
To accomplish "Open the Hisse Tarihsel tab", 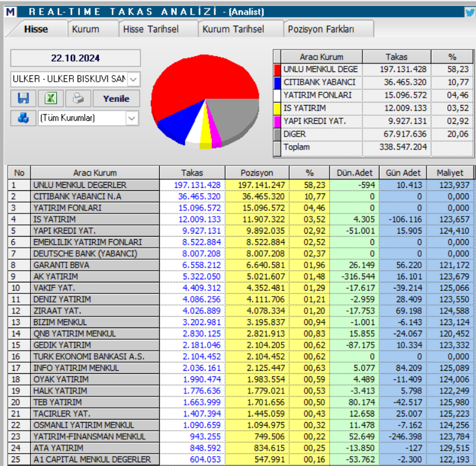I will tap(151, 29).
